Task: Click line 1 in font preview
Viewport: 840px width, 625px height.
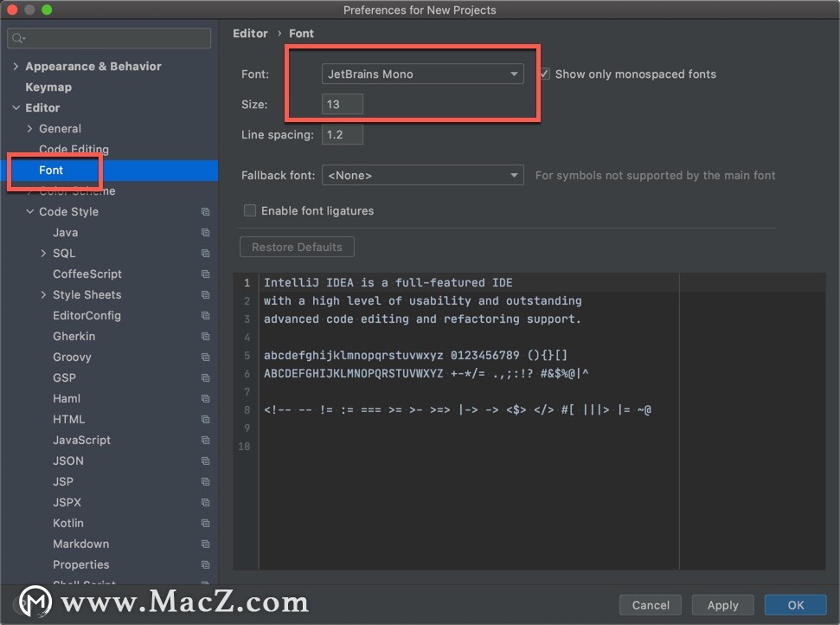Action: coord(388,282)
